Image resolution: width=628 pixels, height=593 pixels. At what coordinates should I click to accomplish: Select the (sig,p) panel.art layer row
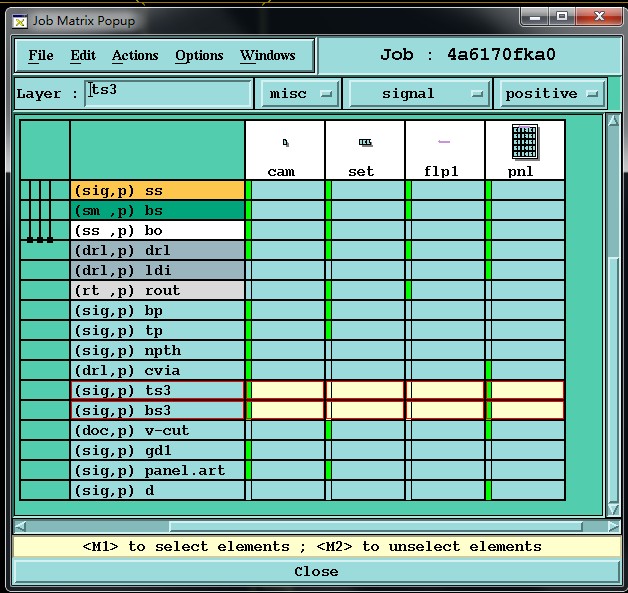[157, 470]
